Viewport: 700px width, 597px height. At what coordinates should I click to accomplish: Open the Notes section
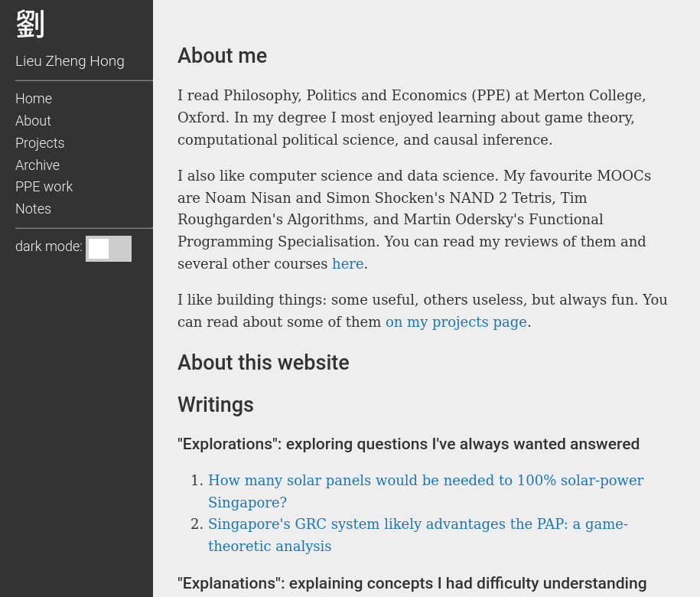[x=33, y=209]
